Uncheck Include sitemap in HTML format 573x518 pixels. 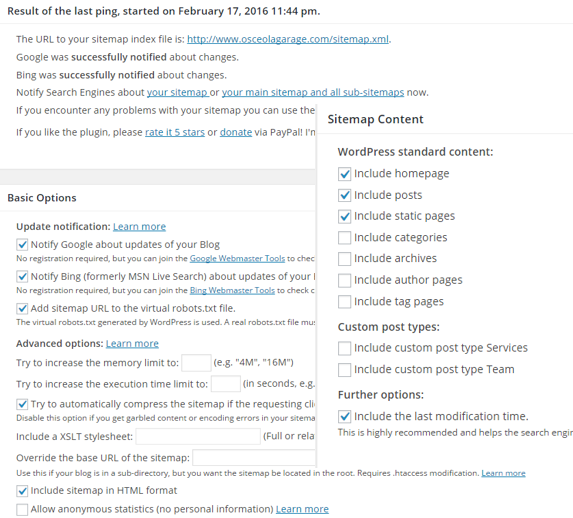pyautogui.click(x=22, y=491)
